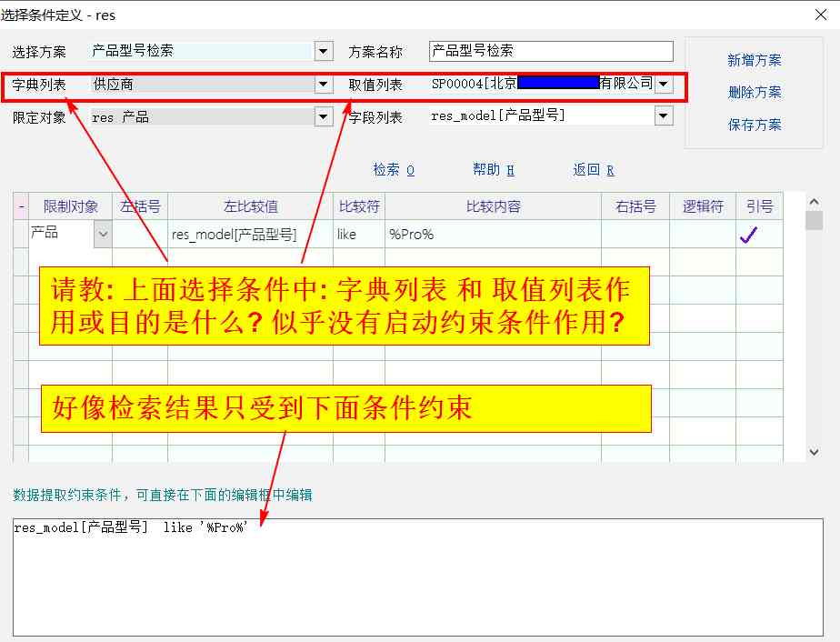Viewport: 840px width, 642px height.
Task: Click the 返回 R link
Action: click(x=593, y=170)
